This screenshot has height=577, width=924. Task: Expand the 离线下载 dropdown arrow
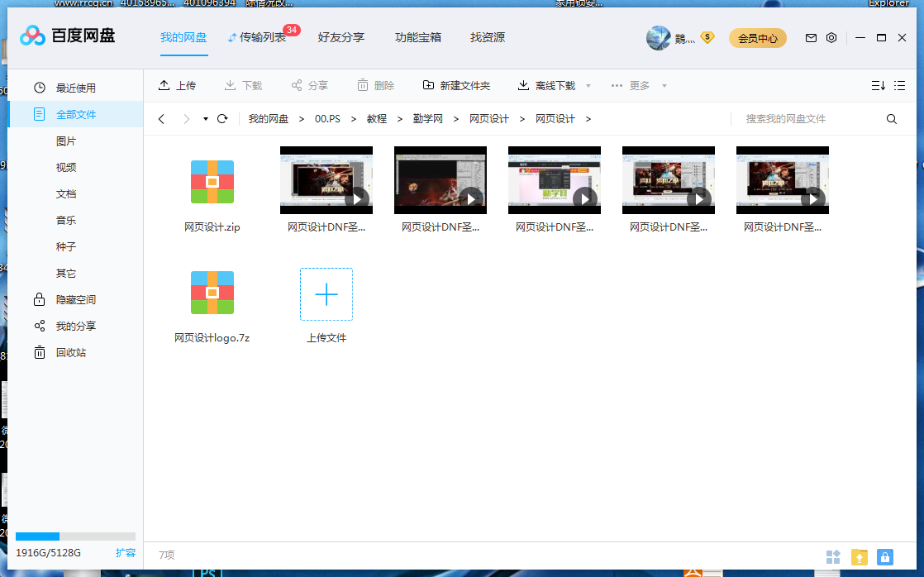click(x=588, y=86)
